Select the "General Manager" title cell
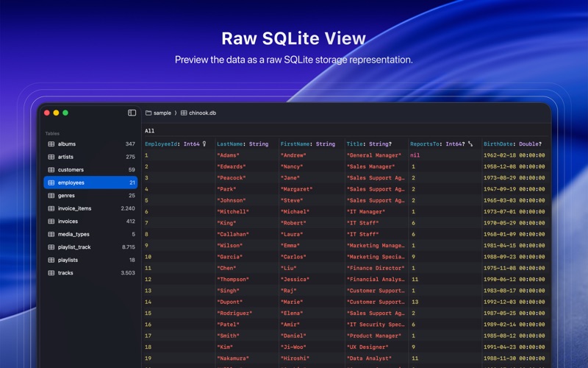Viewport: 588px width, 368px height. [374, 155]
